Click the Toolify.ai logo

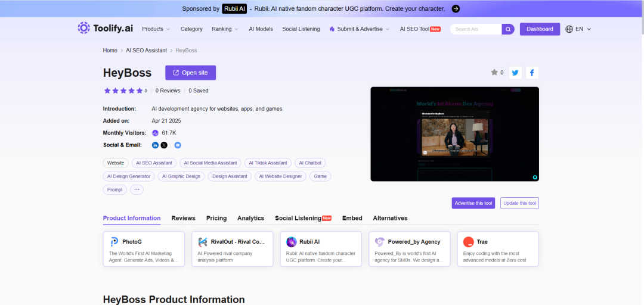point(106,29)
